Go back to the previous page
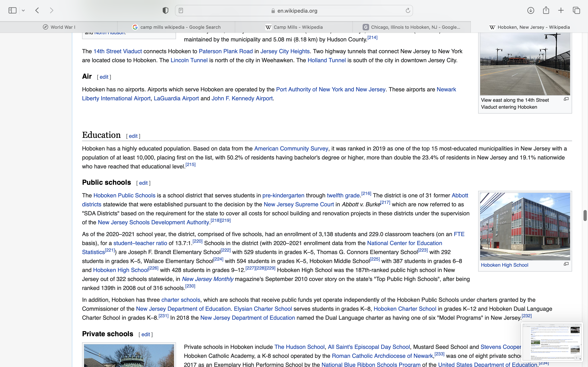The image size is (588, 367). [x=37, y=10]
